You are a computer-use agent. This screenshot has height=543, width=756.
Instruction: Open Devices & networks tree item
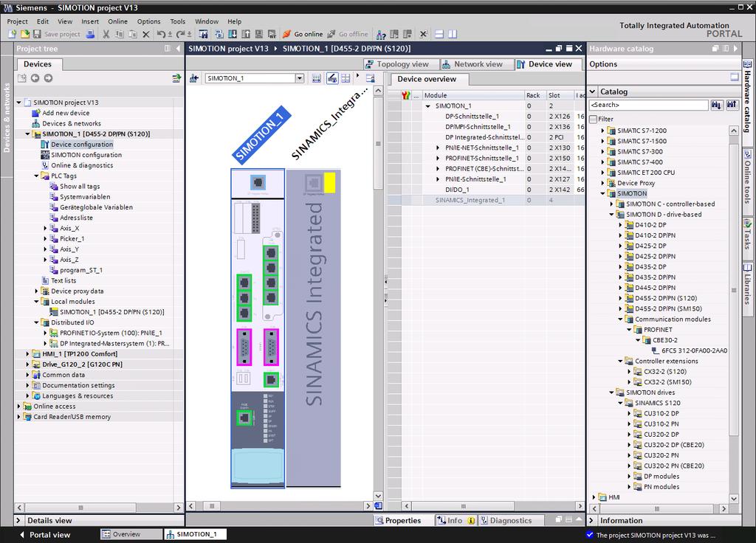point(72,123)
